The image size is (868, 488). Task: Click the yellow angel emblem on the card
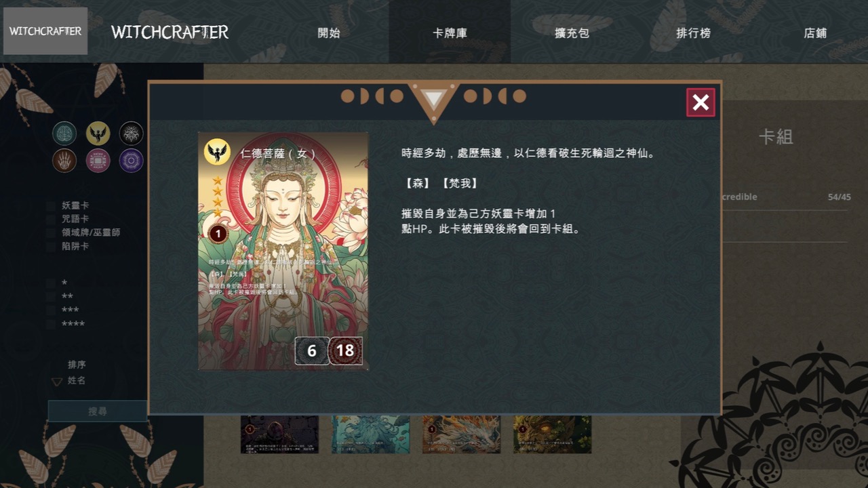pos(218,152)
